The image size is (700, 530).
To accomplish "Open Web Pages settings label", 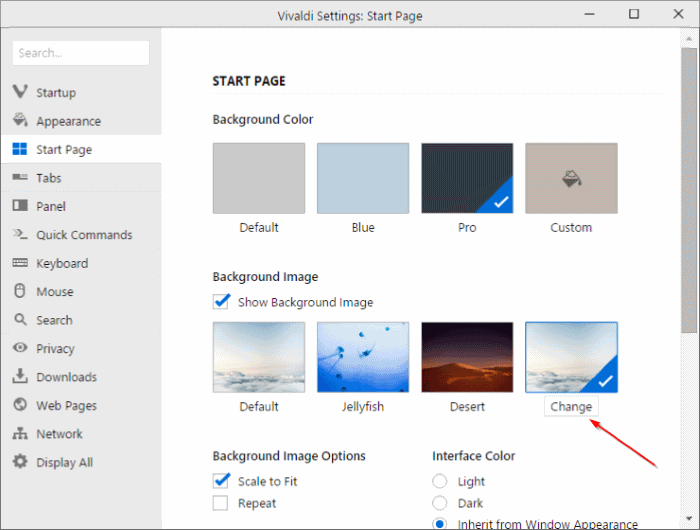I will click(x=67, y=405).
